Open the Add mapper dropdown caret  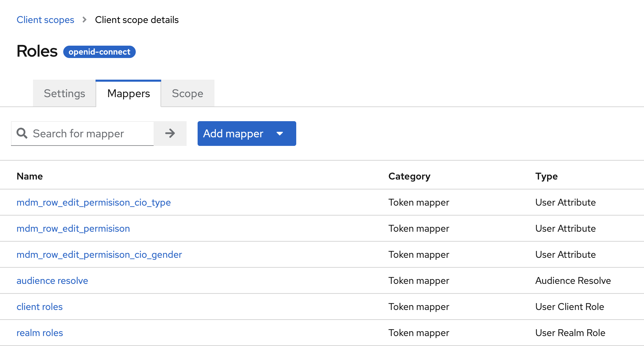pos(280,134)
